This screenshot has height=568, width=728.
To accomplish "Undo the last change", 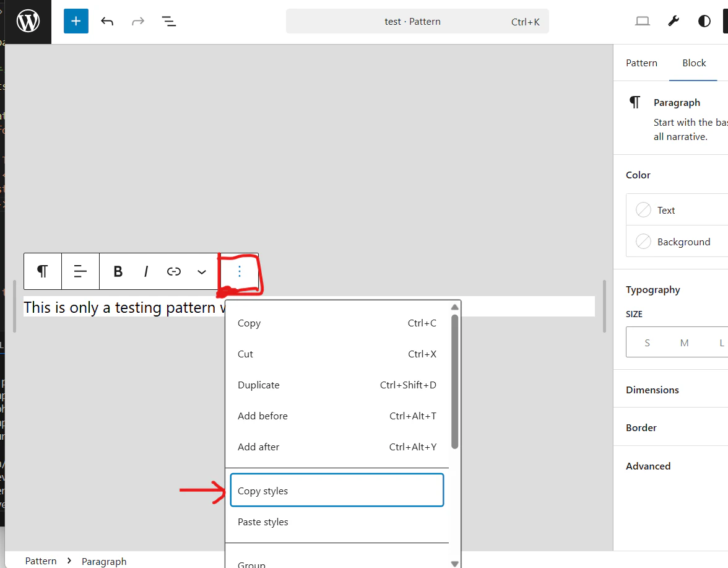I will click(107, 21).
